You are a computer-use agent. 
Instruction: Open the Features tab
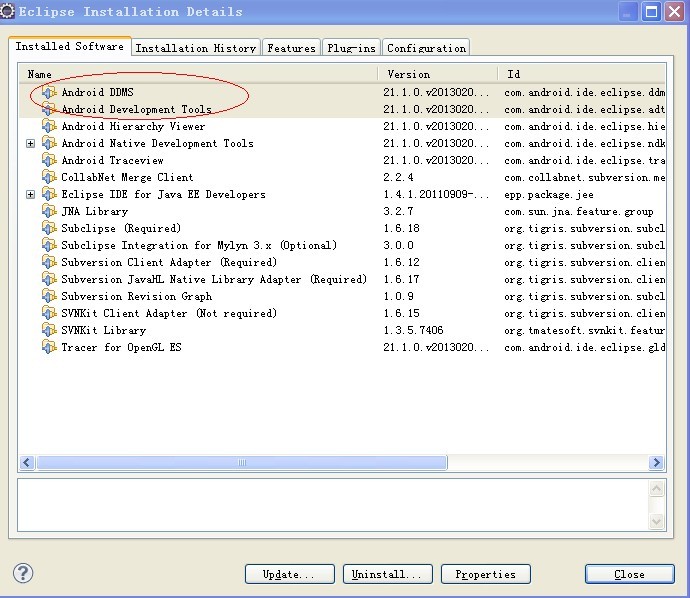291,48
